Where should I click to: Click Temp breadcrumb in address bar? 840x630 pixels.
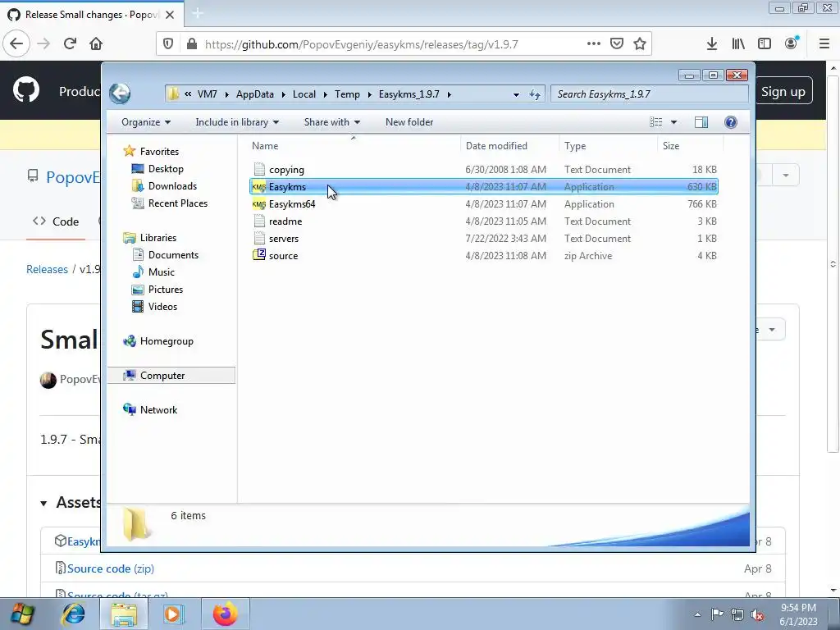347,94
